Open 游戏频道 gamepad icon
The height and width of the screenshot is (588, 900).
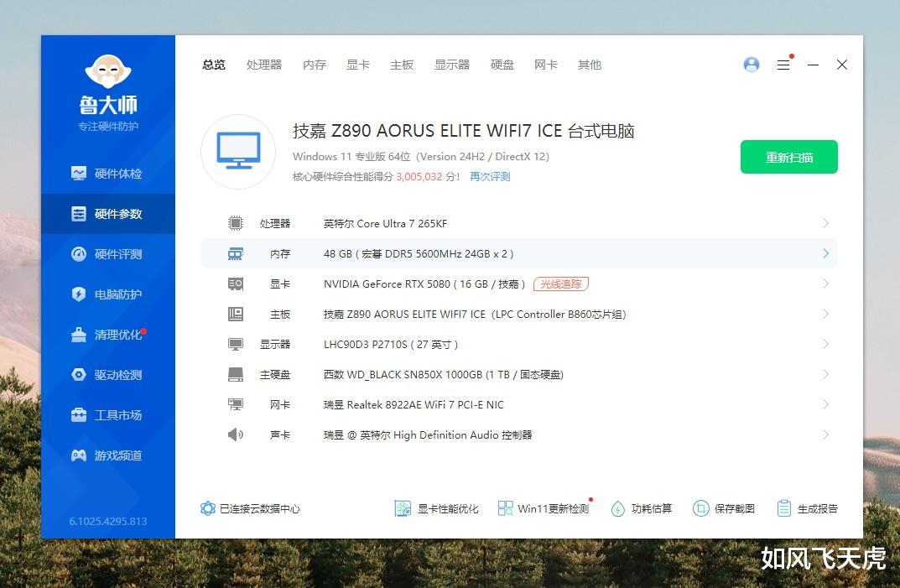point(79,455)
